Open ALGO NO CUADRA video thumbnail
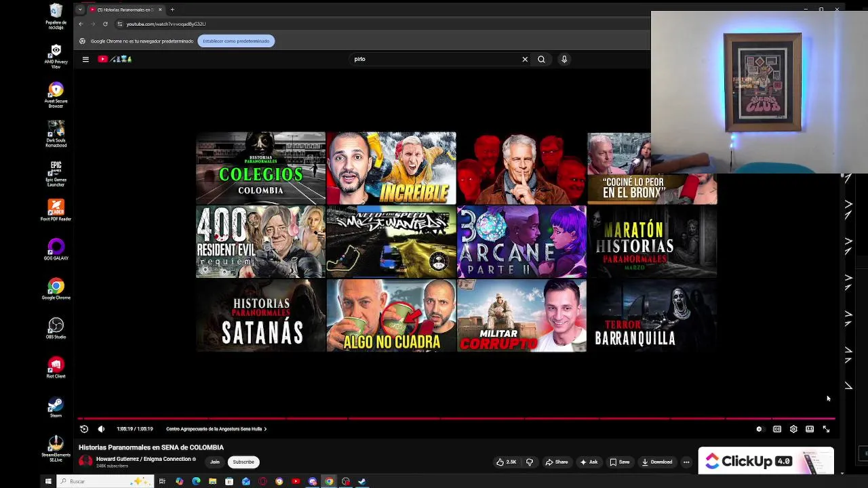The image size is (868, 488). click(x=391, y=316)
